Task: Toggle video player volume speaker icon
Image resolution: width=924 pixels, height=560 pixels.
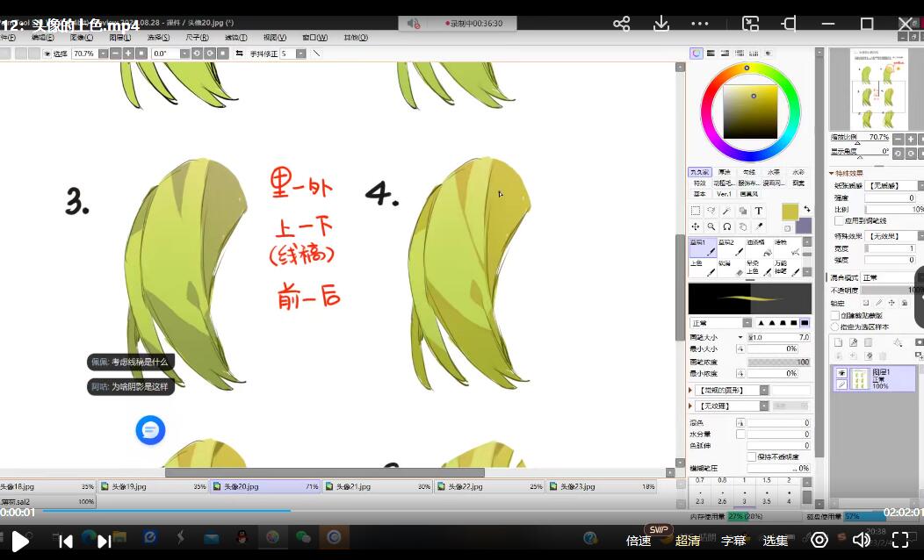Action: [862, 540]
